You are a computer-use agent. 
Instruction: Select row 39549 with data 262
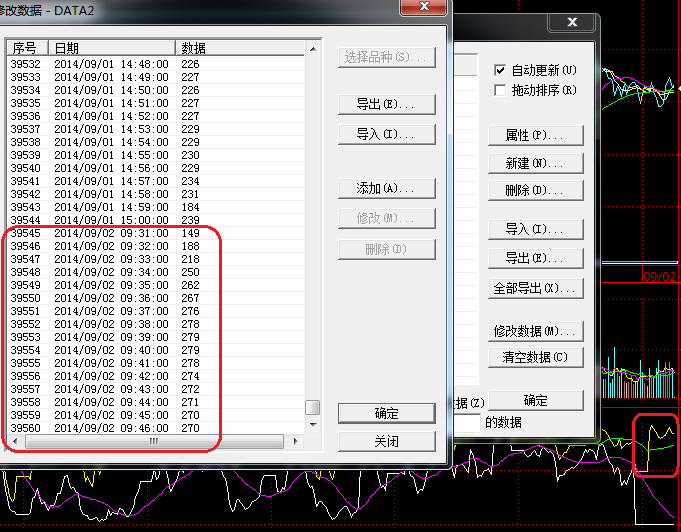155,285
